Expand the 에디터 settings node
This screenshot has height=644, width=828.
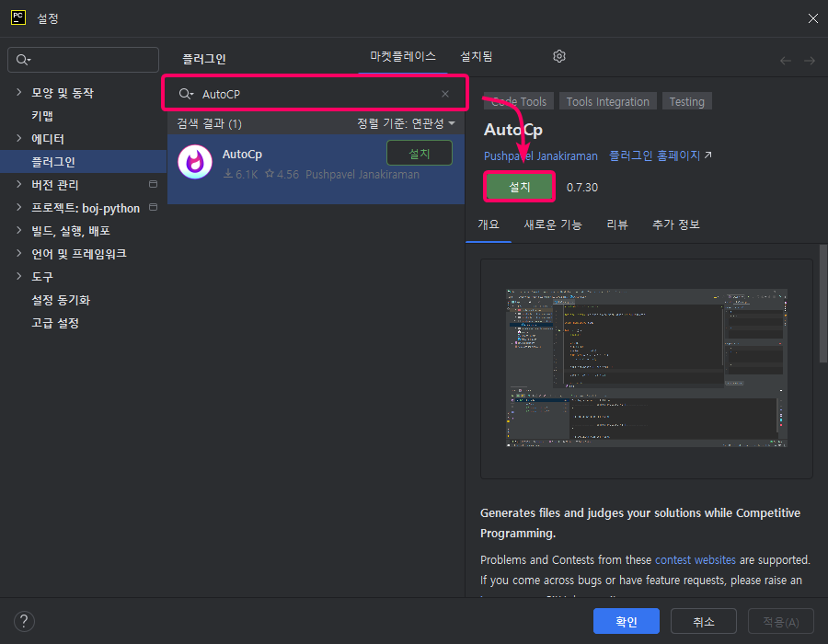(x=19, y=138)
